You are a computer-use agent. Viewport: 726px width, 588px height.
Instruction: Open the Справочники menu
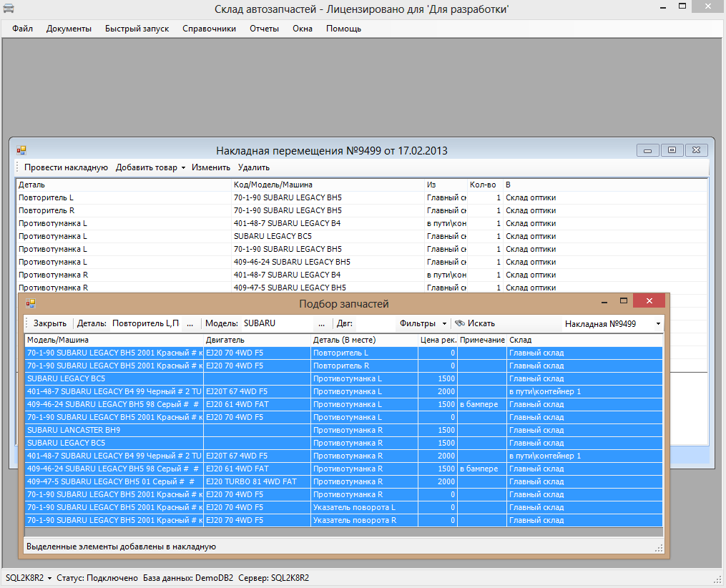(x=209, y=29)
